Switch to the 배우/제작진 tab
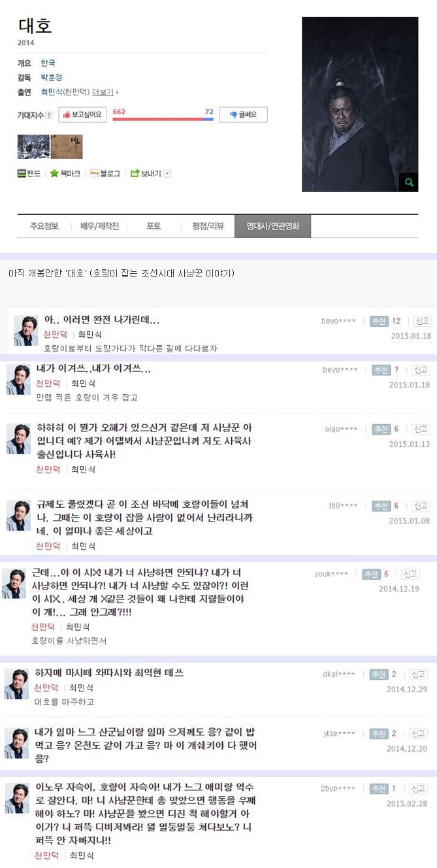Screen dimensions: 437x868 tap(99, 226)
